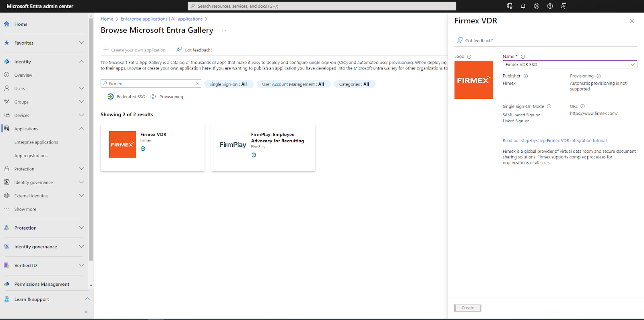Click Home breadcrumb link

coord(107,19)
